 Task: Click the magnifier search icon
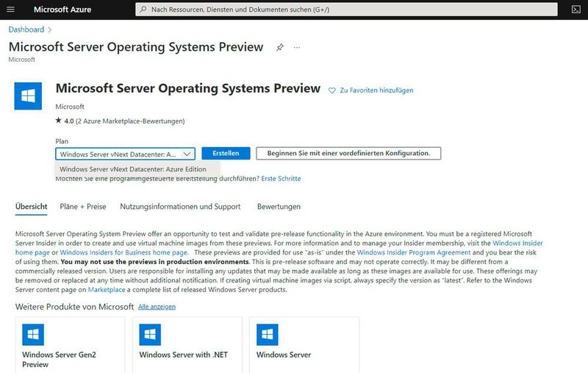143,10
